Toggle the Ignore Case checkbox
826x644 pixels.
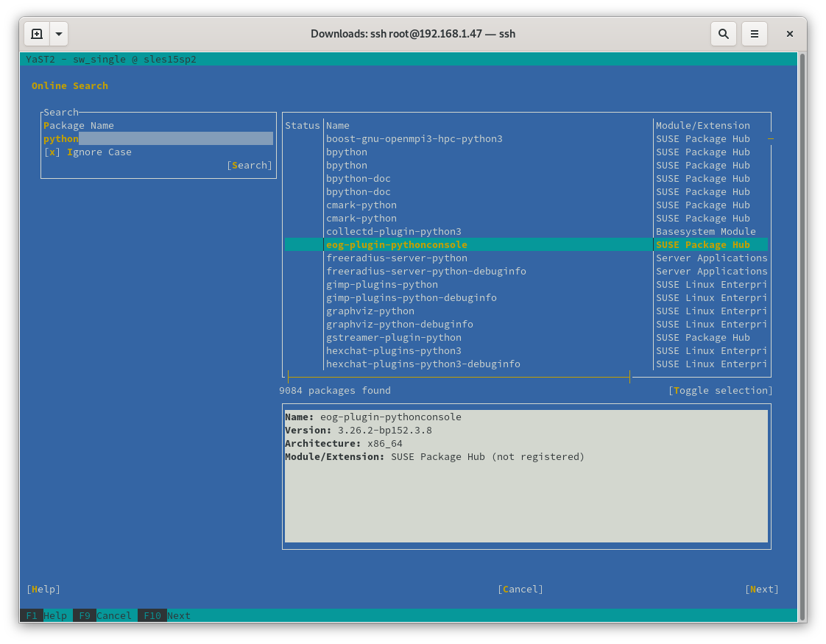click(x=52, y=152)
